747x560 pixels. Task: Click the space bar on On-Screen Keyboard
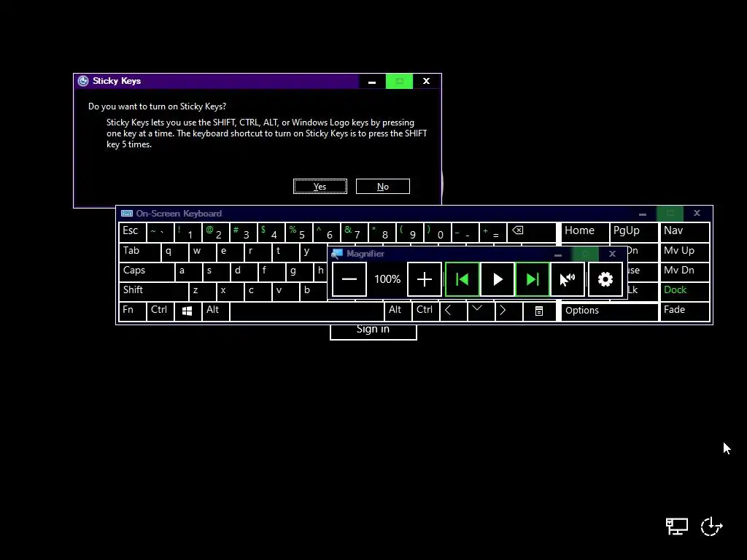click(x=307, y=311)
